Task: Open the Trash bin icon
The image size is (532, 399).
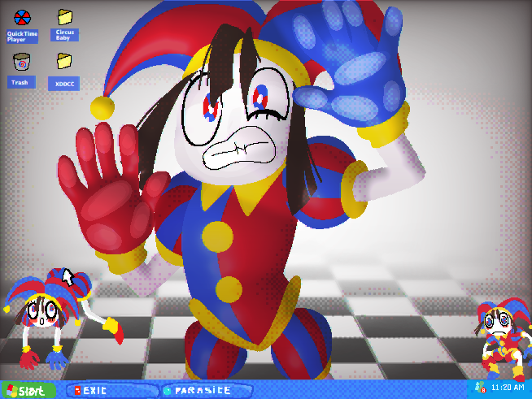Action: point(21,62)
